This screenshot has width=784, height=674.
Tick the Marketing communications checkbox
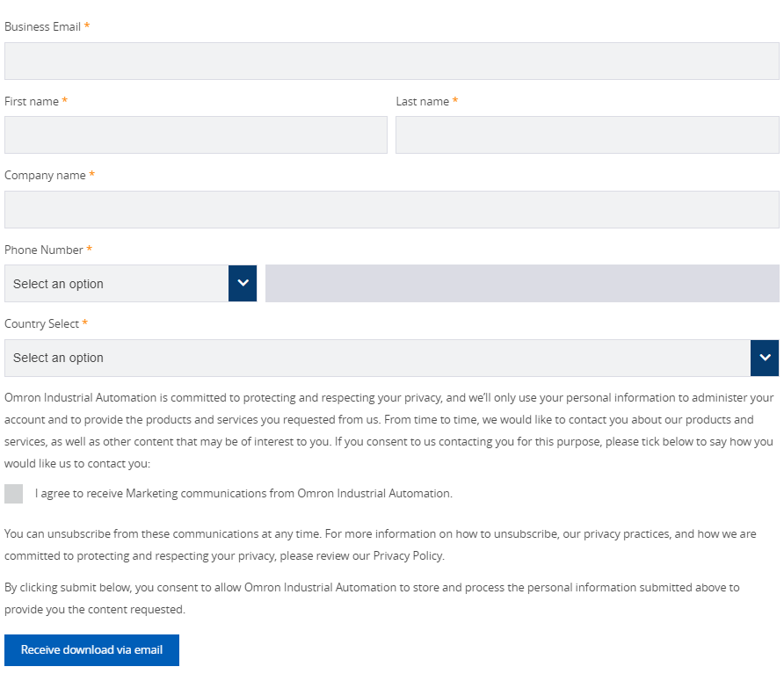pos(14,494)
